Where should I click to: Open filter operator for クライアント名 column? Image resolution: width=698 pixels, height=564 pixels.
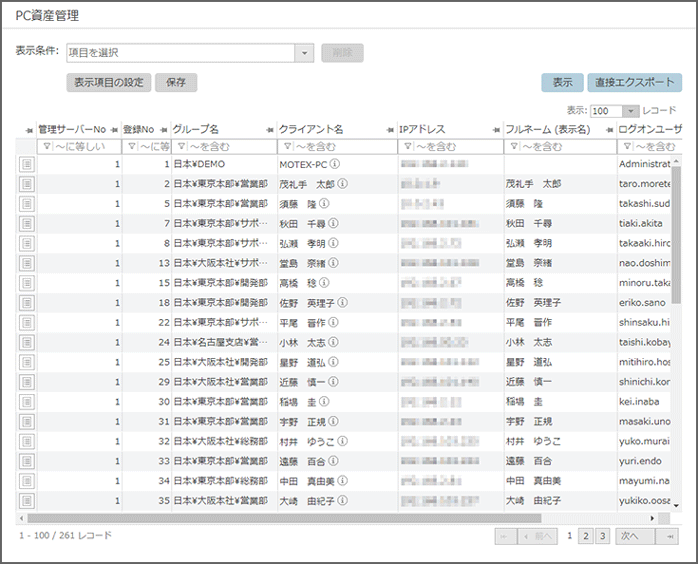(x=288, y=146)
